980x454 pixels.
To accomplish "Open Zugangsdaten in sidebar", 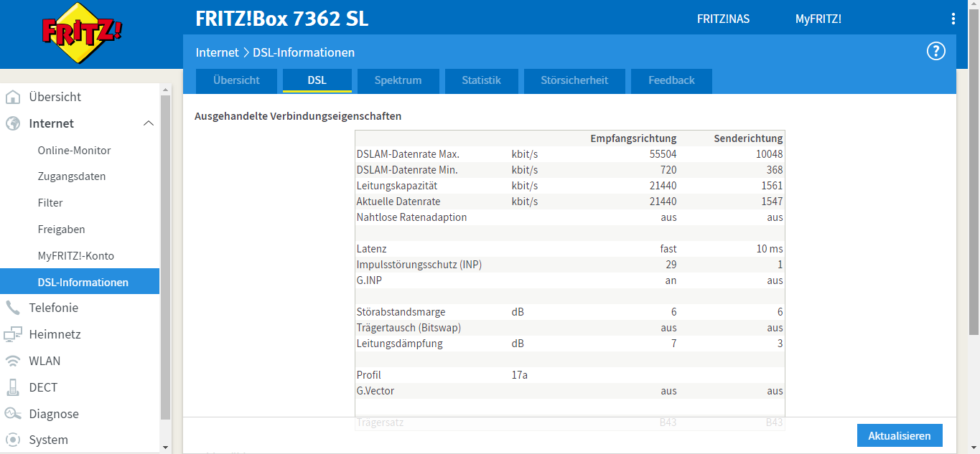I will [x=72, y=176].
